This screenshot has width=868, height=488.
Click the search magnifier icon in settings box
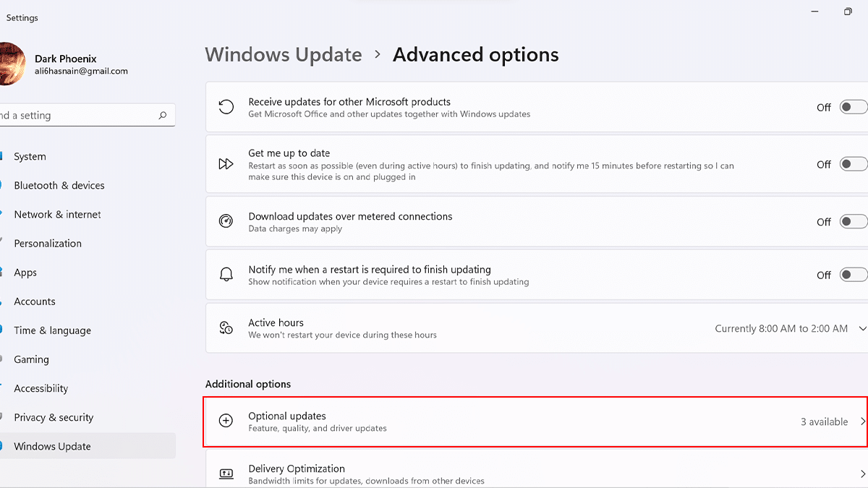coord(162,116)
